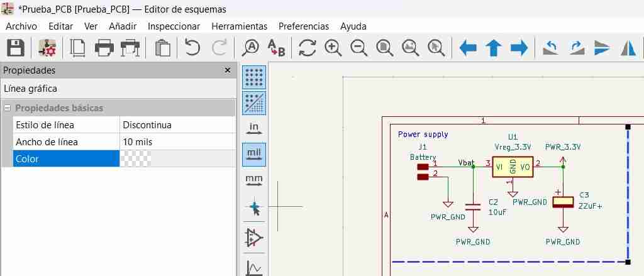Close the Propiedades panel

(x=228, y=70)
